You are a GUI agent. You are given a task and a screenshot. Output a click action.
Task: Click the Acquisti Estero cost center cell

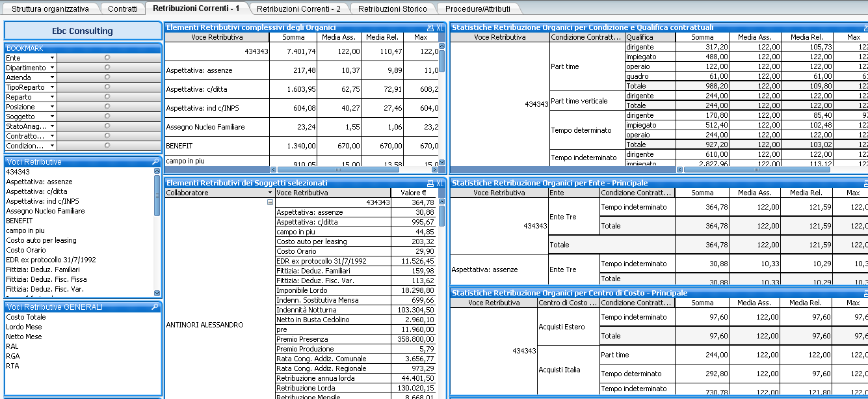pyautogui.click(x=568, y=327)
